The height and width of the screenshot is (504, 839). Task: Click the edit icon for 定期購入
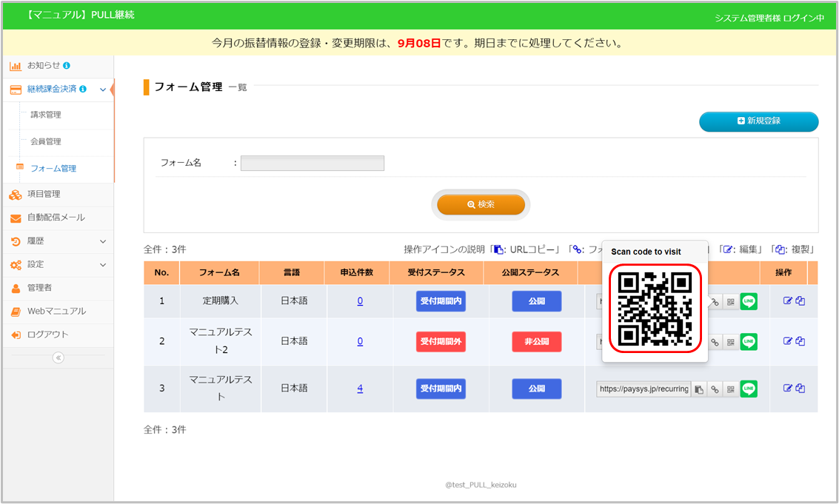tap(788, 301)
